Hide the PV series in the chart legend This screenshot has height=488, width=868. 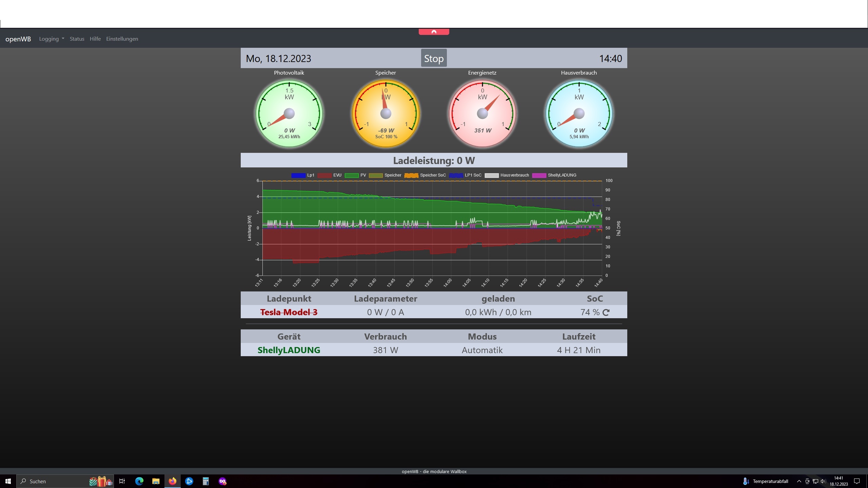click(x=352, y=175)
